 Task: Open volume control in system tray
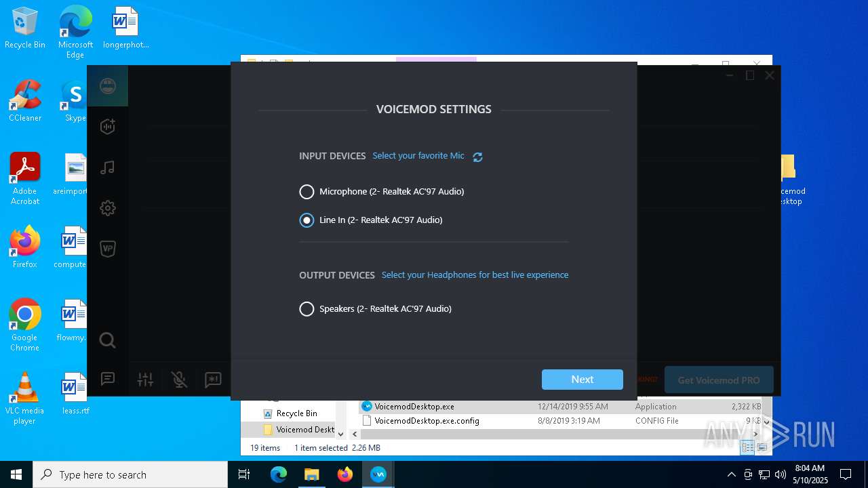781,474
